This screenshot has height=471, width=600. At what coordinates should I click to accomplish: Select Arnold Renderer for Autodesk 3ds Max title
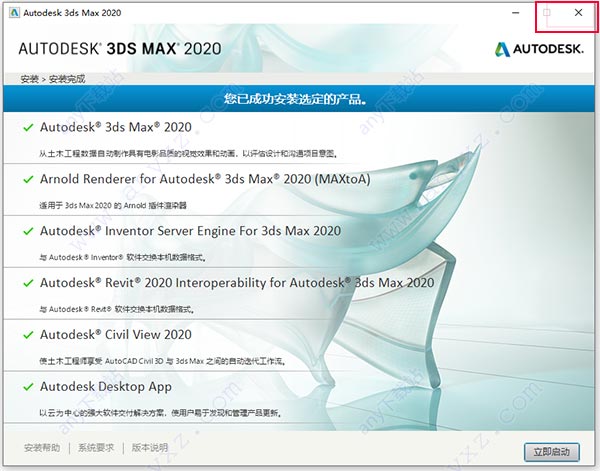(205, 179)
